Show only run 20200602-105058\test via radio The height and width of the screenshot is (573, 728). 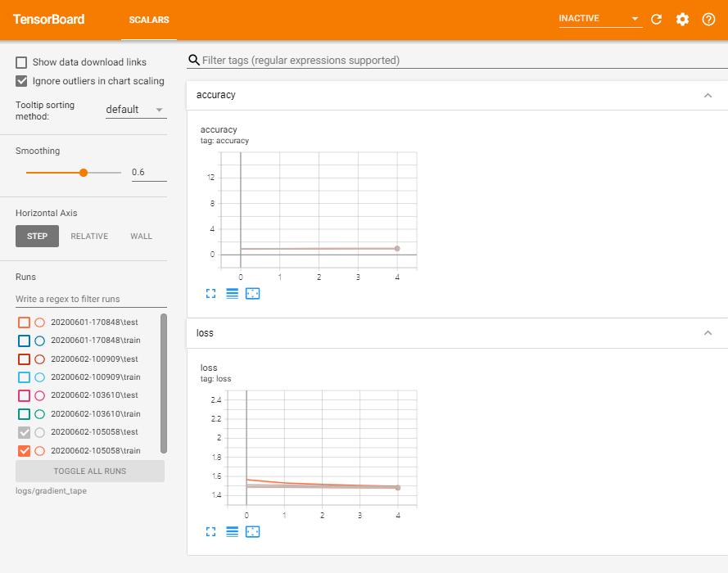pos(40,432)
